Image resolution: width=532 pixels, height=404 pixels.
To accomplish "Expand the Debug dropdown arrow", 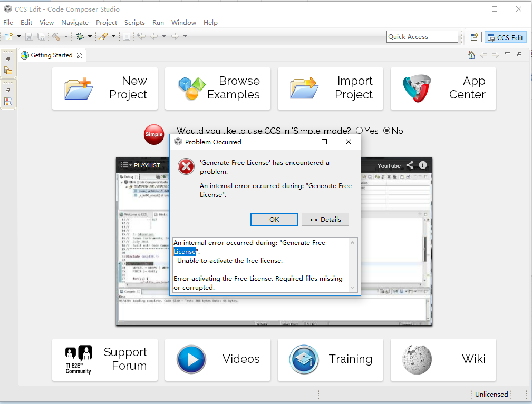I will point(90,36).
